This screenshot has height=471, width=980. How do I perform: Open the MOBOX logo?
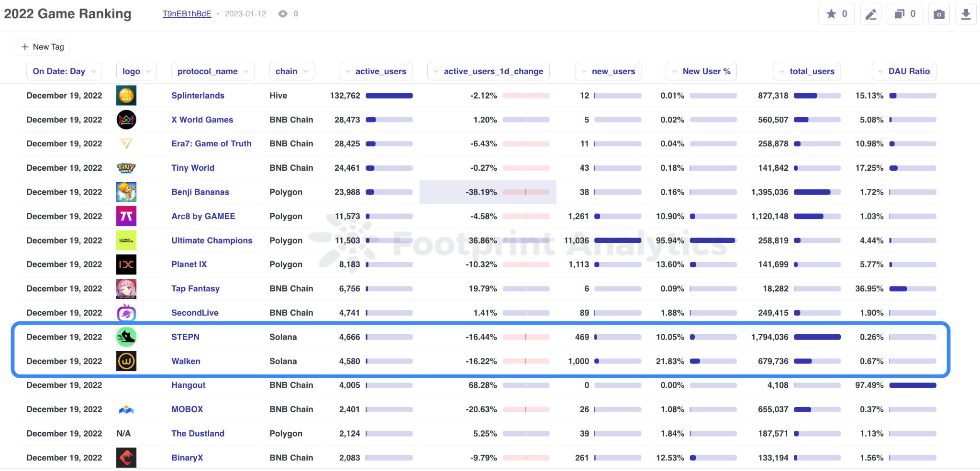(126, 409)
